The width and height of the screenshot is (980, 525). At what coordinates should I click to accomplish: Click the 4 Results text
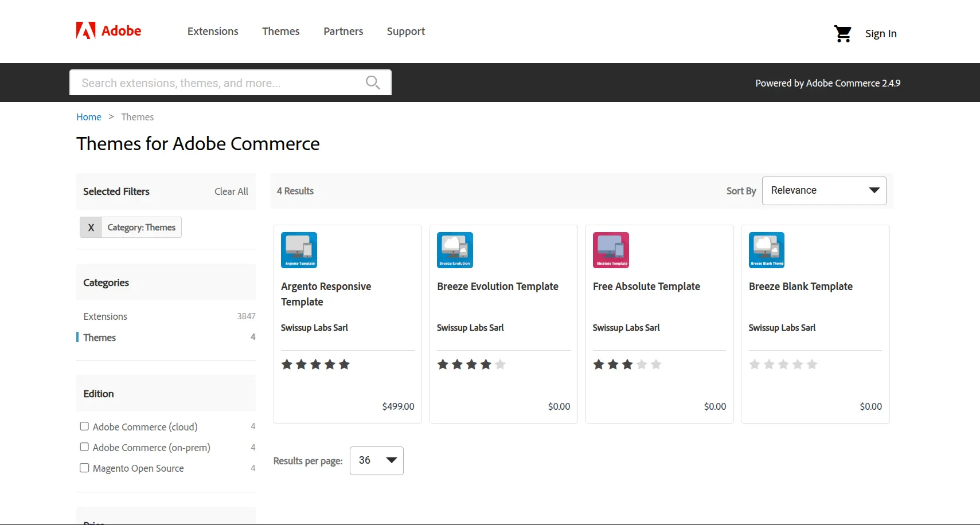tap(295, 191)
